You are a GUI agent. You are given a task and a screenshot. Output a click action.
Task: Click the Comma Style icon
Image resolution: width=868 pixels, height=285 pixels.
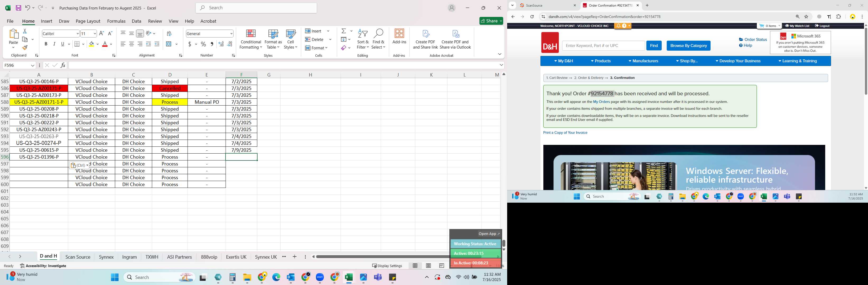click(x=212, y=44)
